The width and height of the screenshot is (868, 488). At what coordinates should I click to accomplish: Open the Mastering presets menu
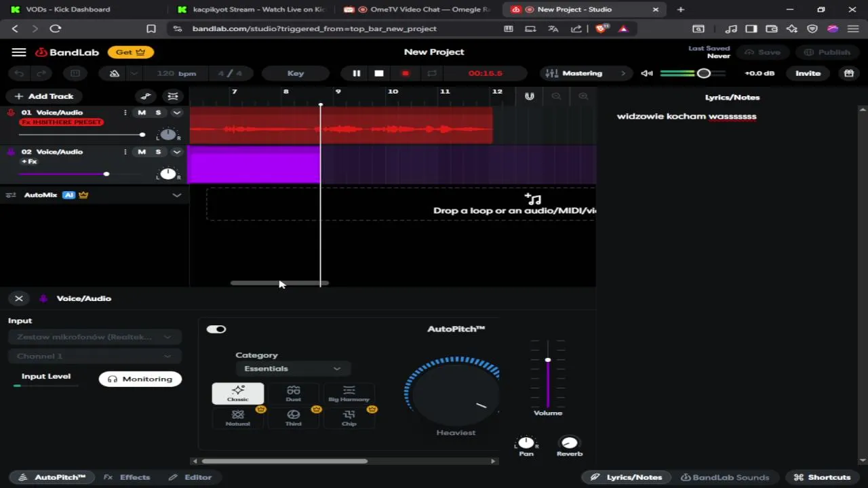(x=586, y=73)
